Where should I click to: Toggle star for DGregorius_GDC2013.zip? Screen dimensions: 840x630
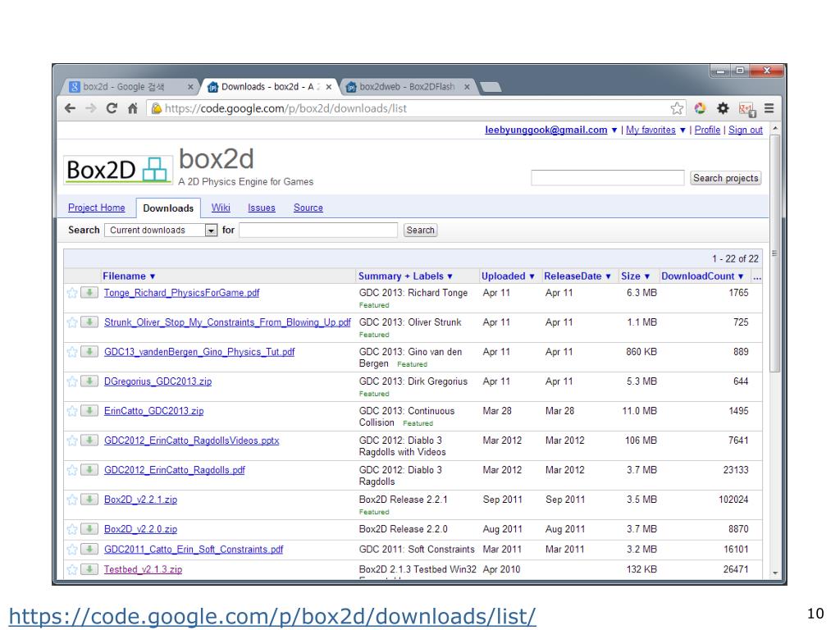72,381
